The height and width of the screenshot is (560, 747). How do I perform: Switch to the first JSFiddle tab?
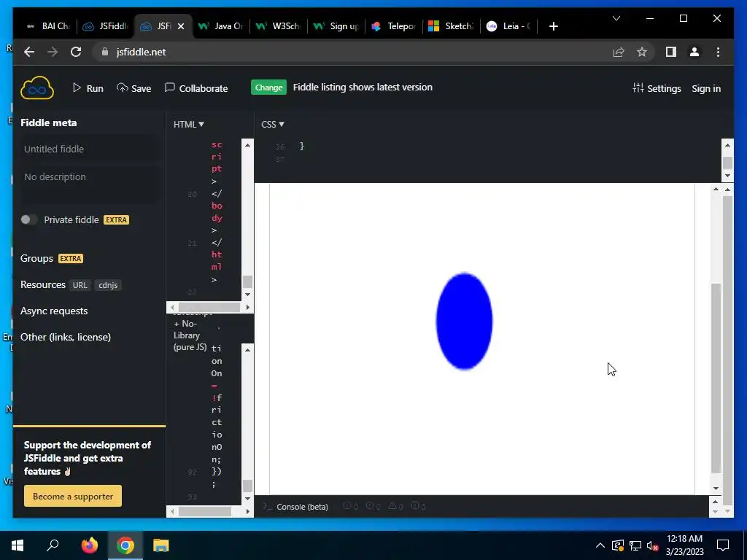106,26
